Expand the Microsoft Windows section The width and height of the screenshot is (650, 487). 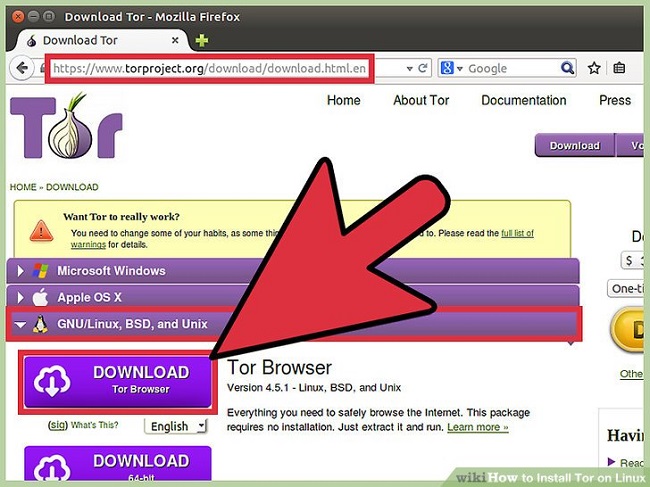pos(110,270)
